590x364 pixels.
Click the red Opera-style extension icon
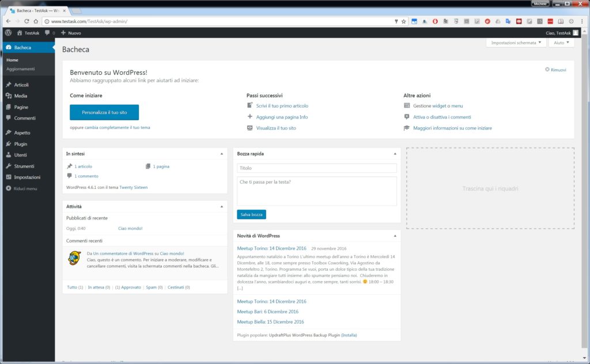pyautogui.click(x=435, y=21)
